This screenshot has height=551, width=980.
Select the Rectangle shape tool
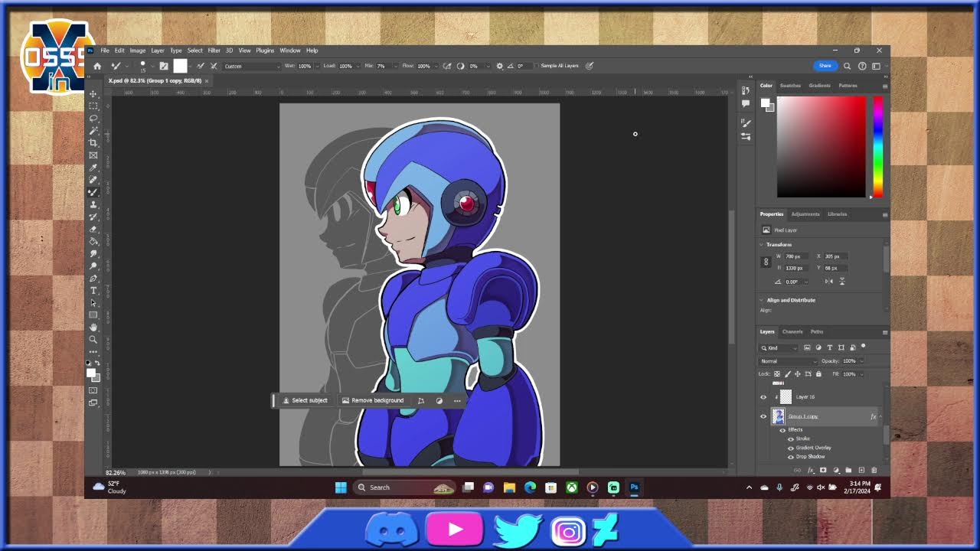click(x=93, y=315)
